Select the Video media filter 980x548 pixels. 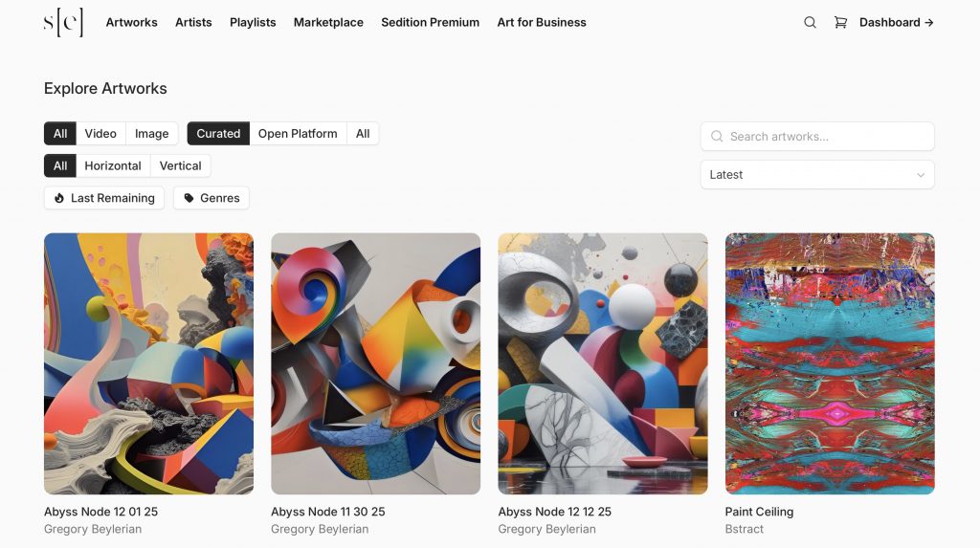(x=100, y=134)
